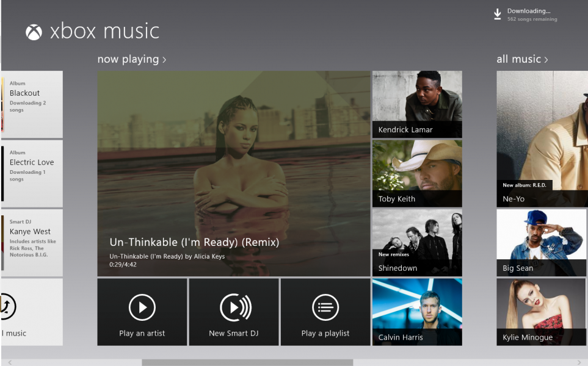Click the 'by Alicia Keys' album line
This screenshot has width=588, height=366.
pos(167,256)
